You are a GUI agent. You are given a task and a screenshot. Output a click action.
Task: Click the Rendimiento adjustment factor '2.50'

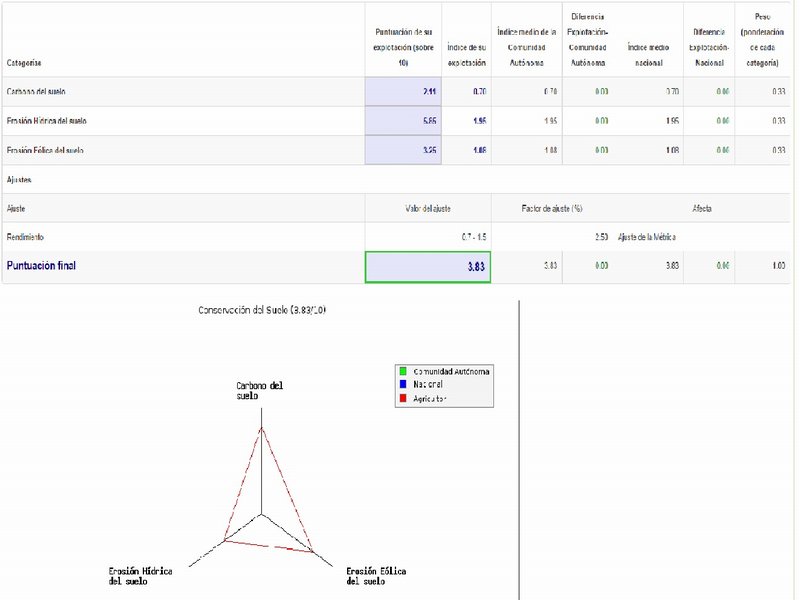(x=602, y=237)
